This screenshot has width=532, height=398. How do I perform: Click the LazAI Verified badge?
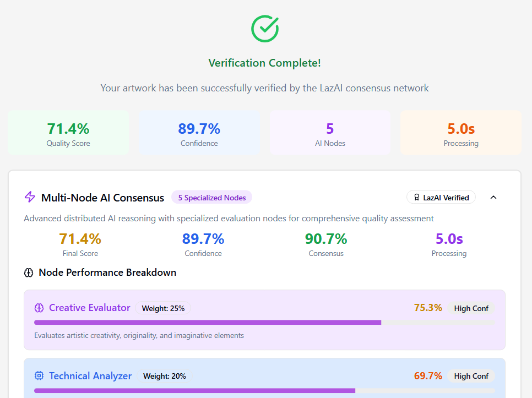click(441, 197)
